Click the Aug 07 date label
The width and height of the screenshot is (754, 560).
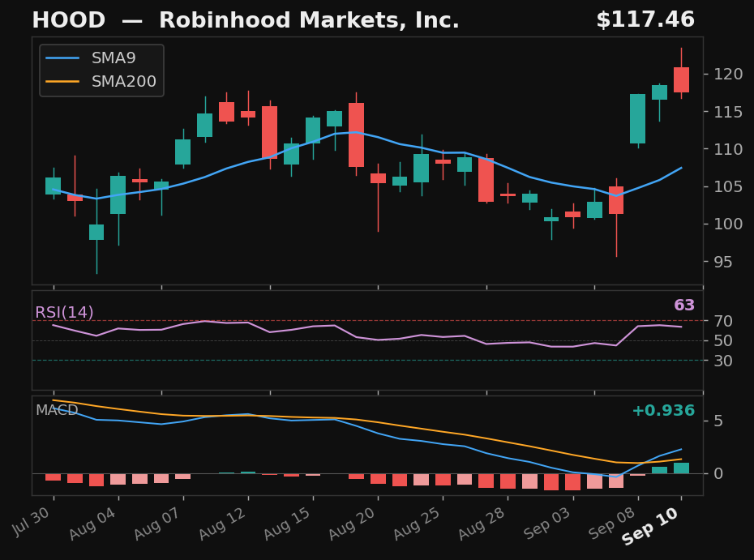tap(157, 524)
